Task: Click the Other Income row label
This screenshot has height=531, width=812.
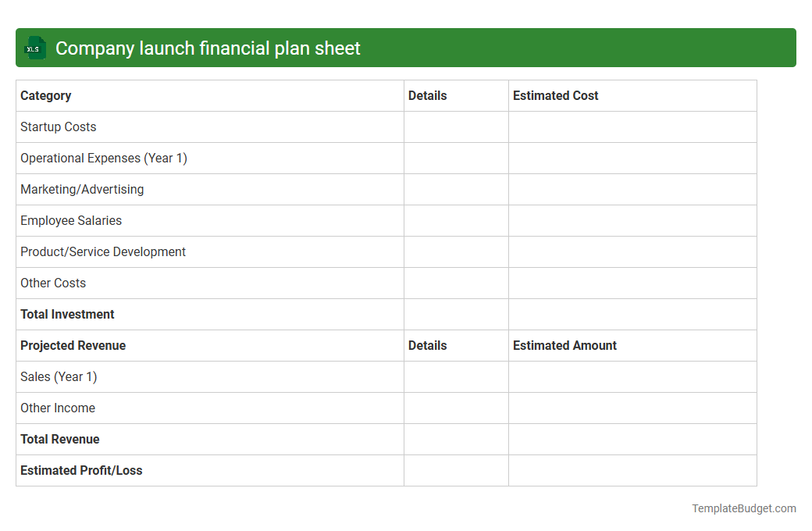Action: 57,408
